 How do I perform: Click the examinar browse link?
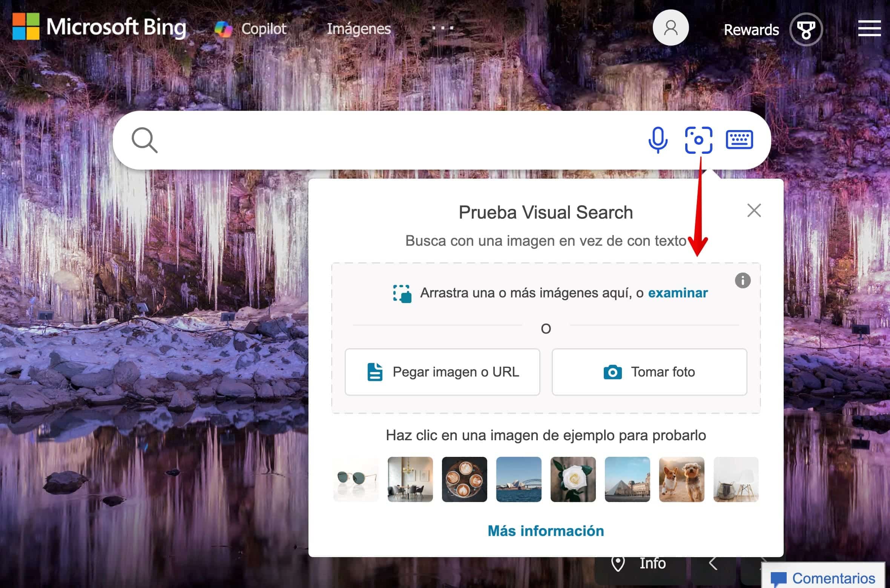pos(678,293)
